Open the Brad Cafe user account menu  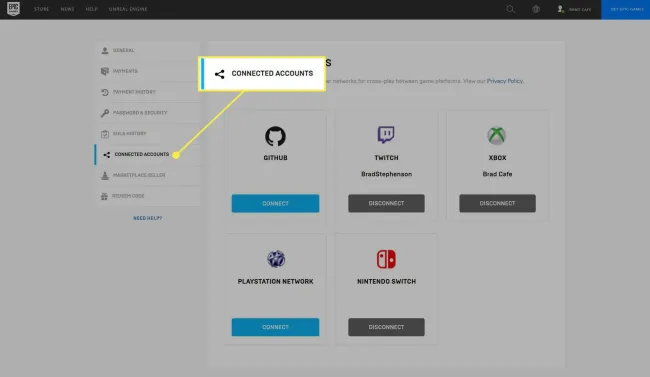575,9
